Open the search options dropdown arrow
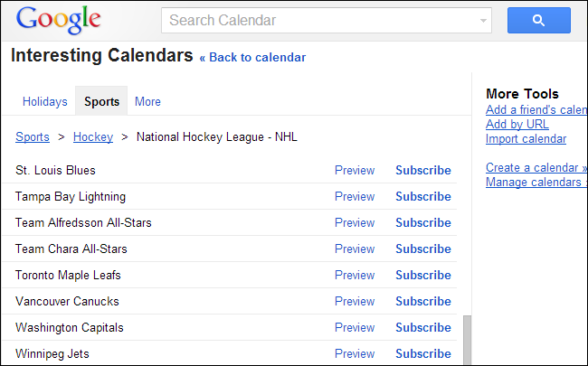This screenshot has height=366, width=588. pos(484,20)
